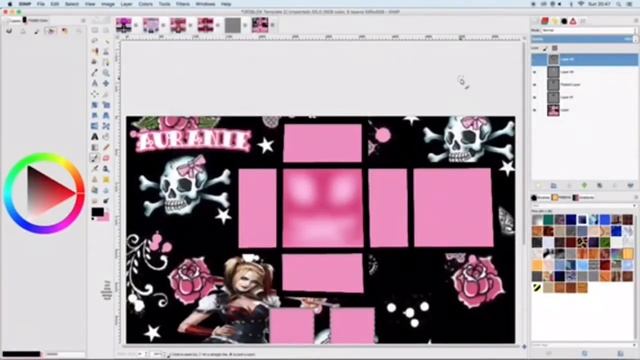Open the Layer menu

click(x=126, y=4)
